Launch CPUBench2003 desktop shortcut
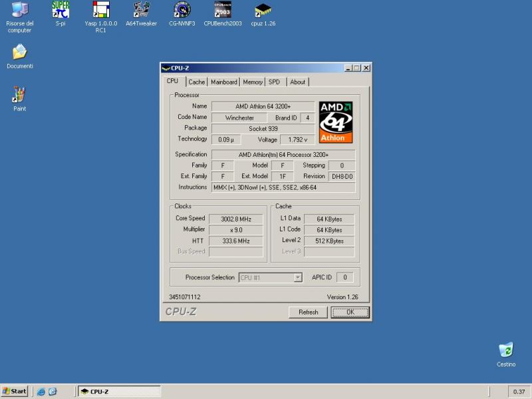The image size is (532, 399). point(223,13)
